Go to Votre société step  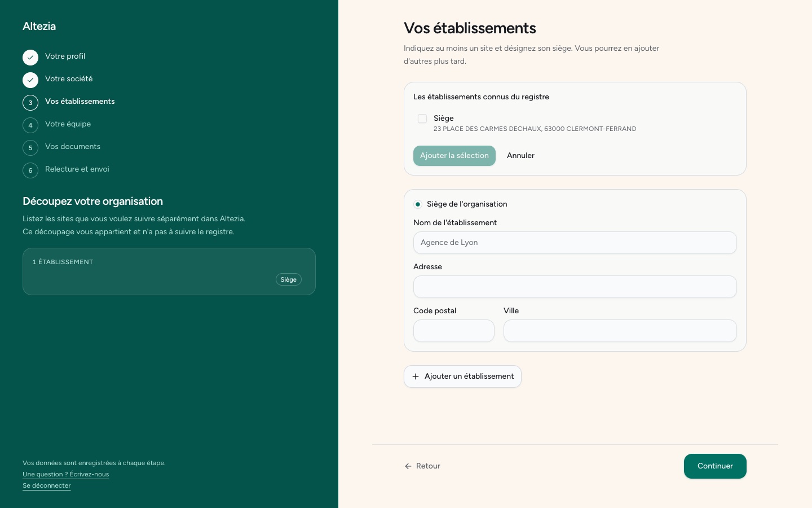[x=69, y=79]
